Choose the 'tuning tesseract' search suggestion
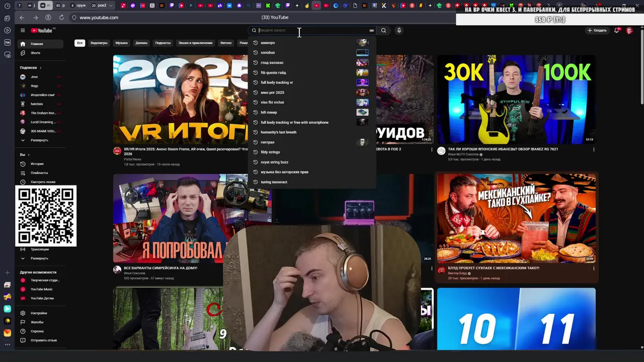 pyautogui.click(x=312, y=182)
